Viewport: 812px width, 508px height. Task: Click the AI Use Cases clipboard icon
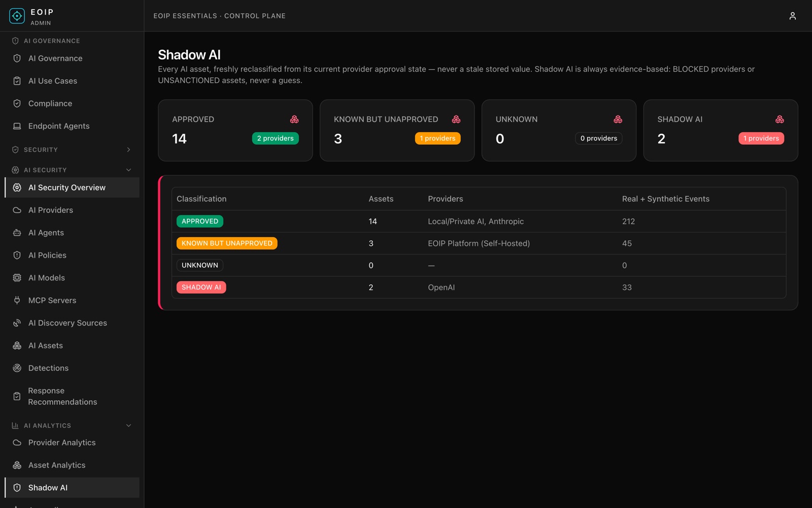[x=17, y=81]
